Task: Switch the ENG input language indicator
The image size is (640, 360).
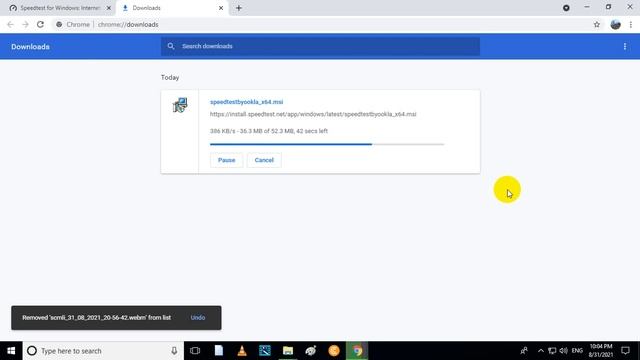Action: pyautogui.click(x=577, y=351)
